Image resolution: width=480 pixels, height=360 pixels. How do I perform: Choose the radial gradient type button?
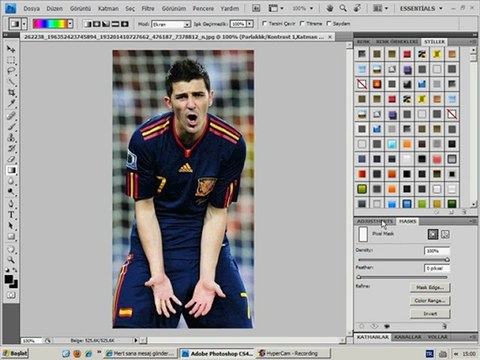(x=97, y=24)
